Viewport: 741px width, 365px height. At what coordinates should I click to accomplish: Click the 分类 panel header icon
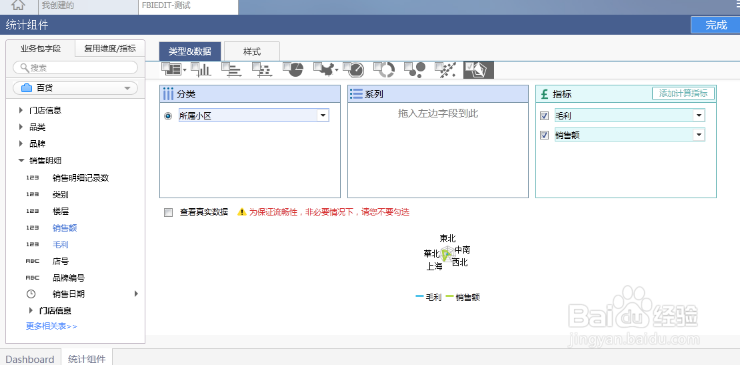point(168,94)
